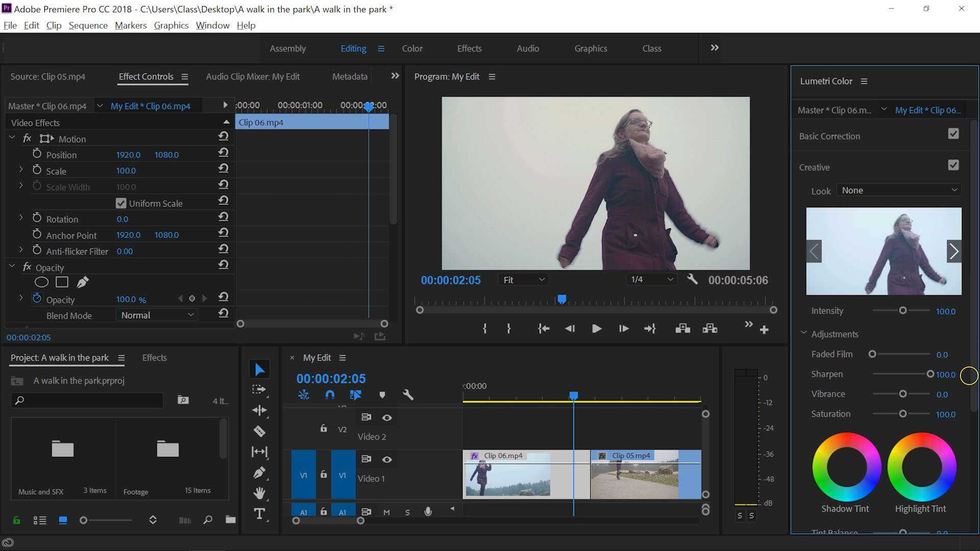Uncheck Uniform Scale checkbox
Screen dimensions: 980x551
click(121, 203)
